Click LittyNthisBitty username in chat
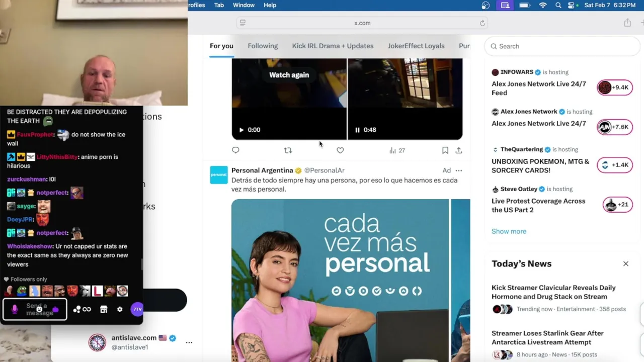Image resolution: width=644 pixels, height=362 pixels. (x=57, y=157)
